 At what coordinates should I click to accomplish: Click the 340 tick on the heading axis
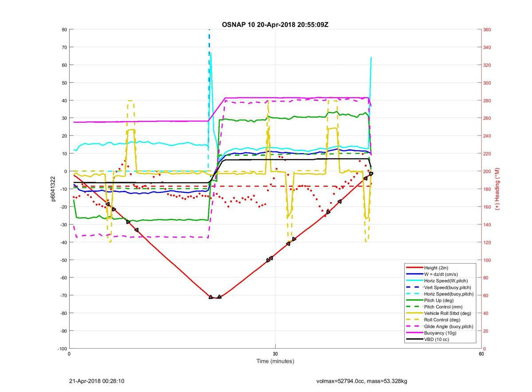[487, 47]
